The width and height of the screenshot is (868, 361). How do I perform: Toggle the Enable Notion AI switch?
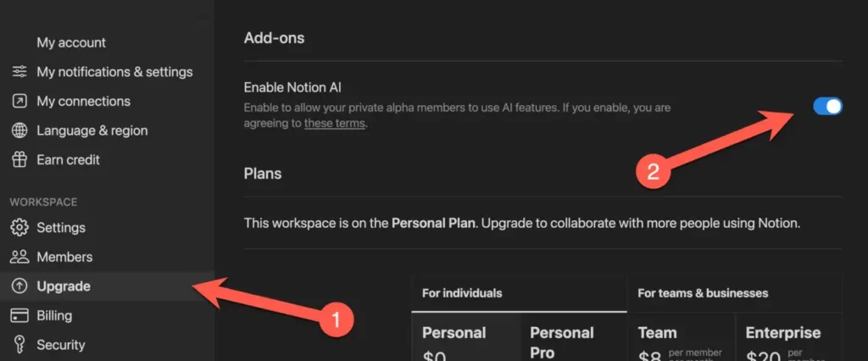827,106
